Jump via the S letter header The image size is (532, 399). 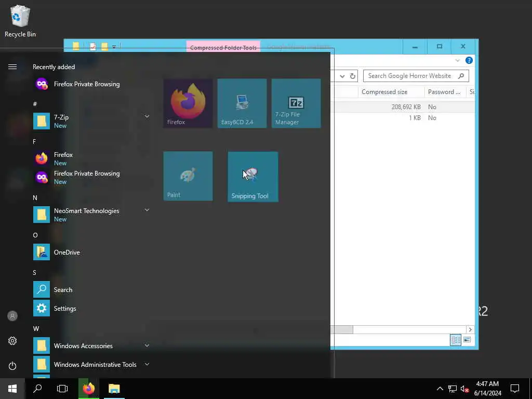click(35, 273)
